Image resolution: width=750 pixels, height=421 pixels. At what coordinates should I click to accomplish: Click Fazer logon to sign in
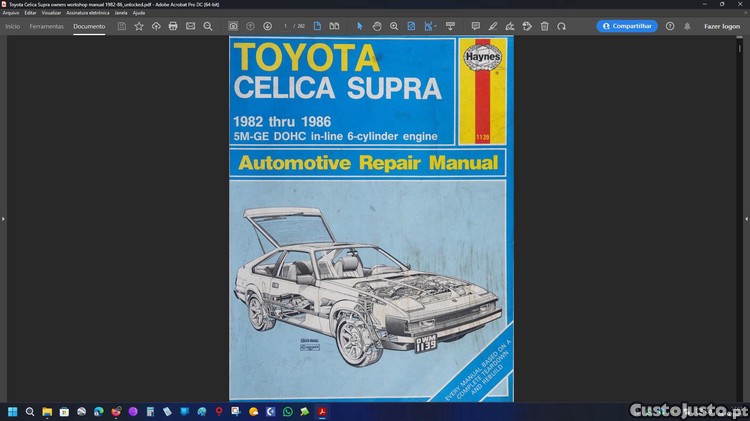tap(722, 26)
